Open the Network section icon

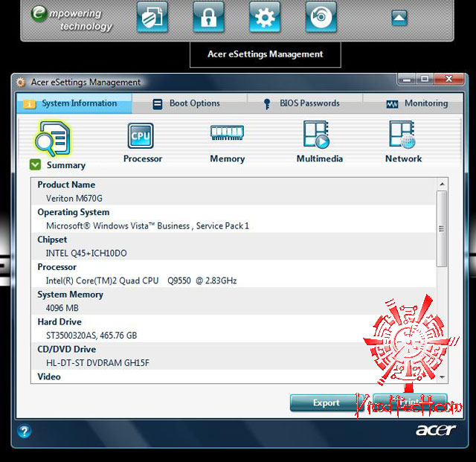[402, 135]
